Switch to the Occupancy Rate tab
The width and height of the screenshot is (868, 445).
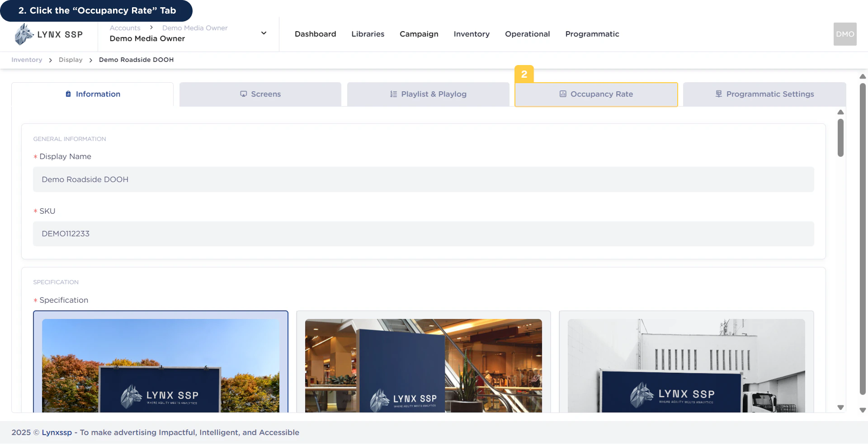click(x=596, y=94)
